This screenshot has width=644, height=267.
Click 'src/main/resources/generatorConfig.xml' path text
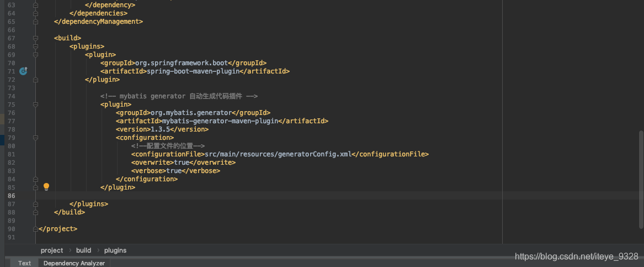(x=278, y=154)
